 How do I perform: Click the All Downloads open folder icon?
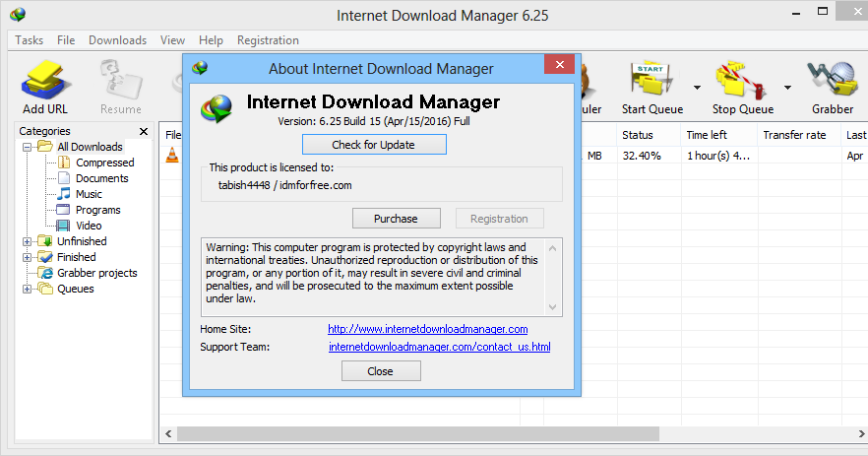(x=45, y=147)
